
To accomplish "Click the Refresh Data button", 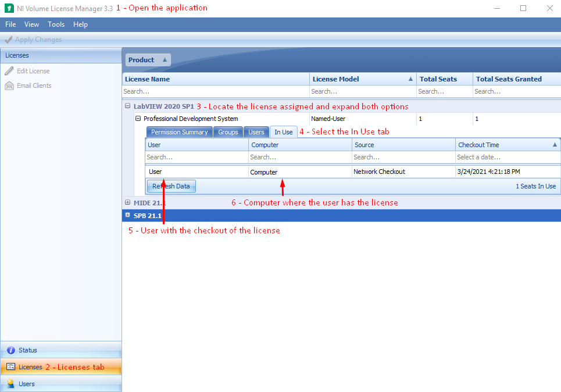I will point(171,186).
